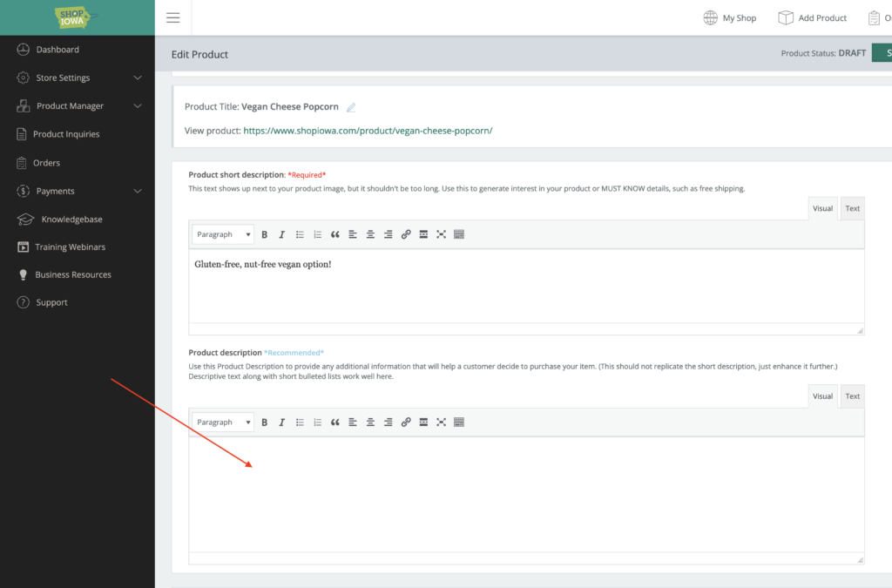Screen dimensions: 892x588
Task: Toggle toolbar in short description editor
Action: pos(459,234)
